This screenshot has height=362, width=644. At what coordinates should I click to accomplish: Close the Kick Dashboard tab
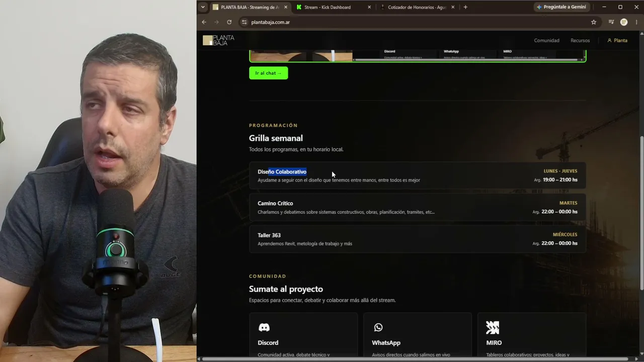coord(369,7)
